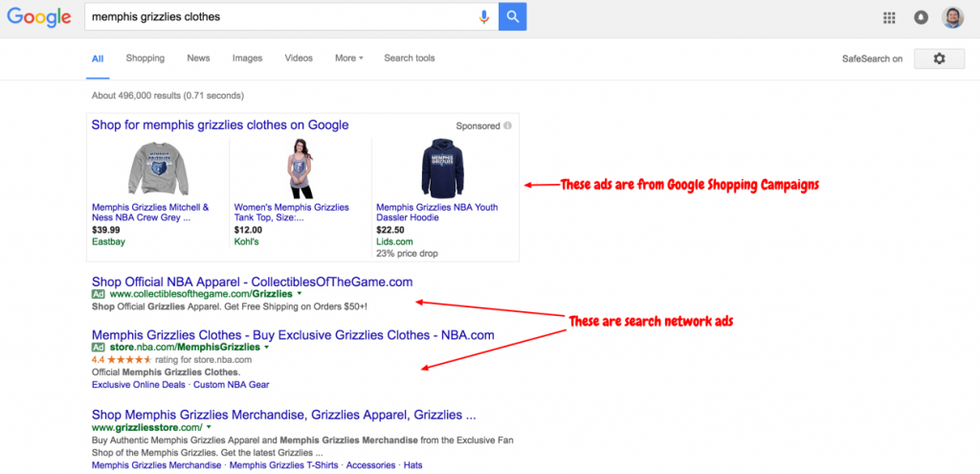Click the Lids.com seller name
Screen dimensions: 980x474
394,241
